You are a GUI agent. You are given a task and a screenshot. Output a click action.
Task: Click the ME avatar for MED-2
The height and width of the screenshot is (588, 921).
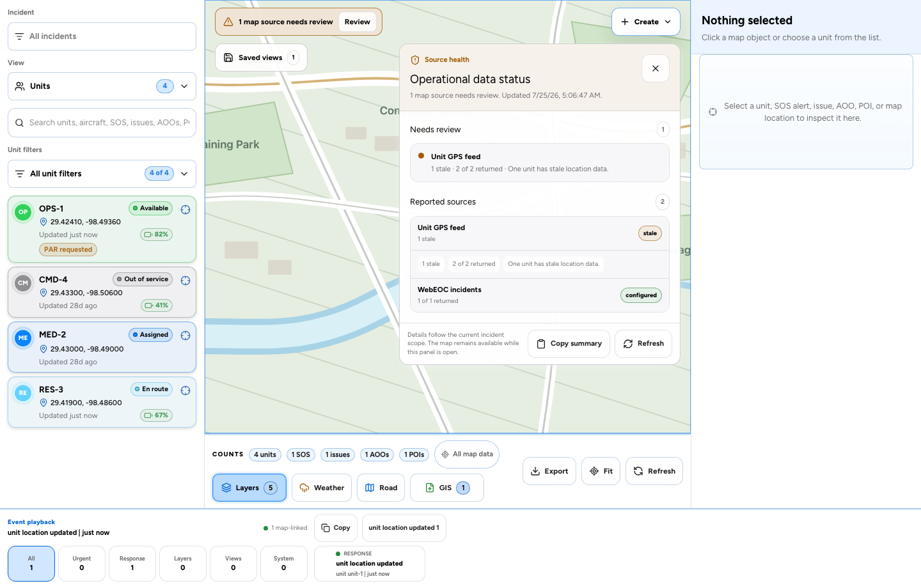coord(23,338)
